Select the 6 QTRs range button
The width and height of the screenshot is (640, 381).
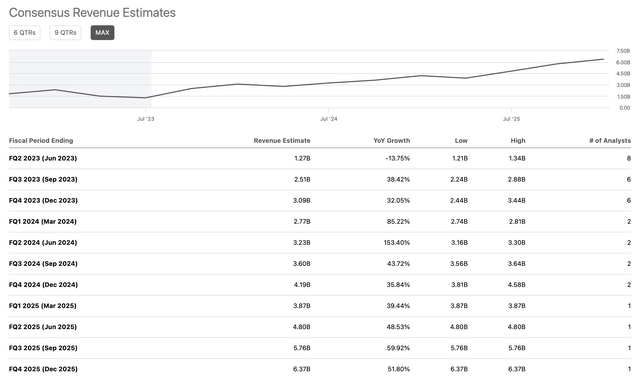coord(24,33)
